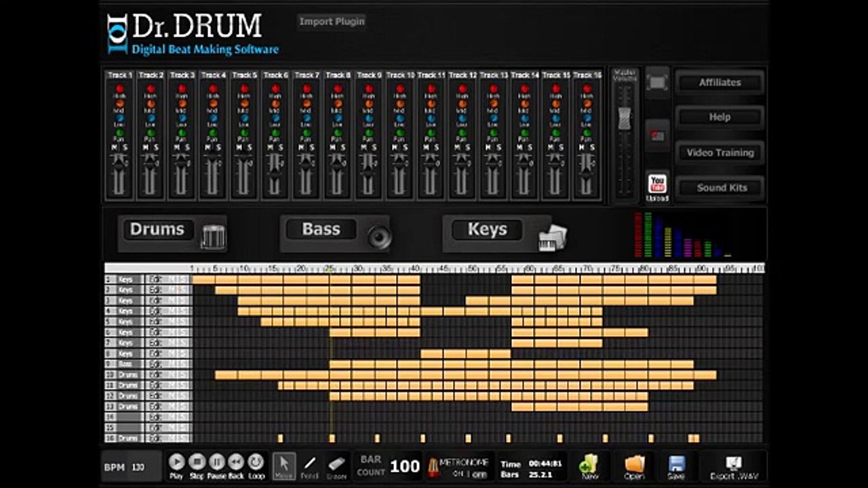868x488 pixels.
Task: Click the red record icon beside master volume
Action: pyautogui.click(x=657, y=136)
